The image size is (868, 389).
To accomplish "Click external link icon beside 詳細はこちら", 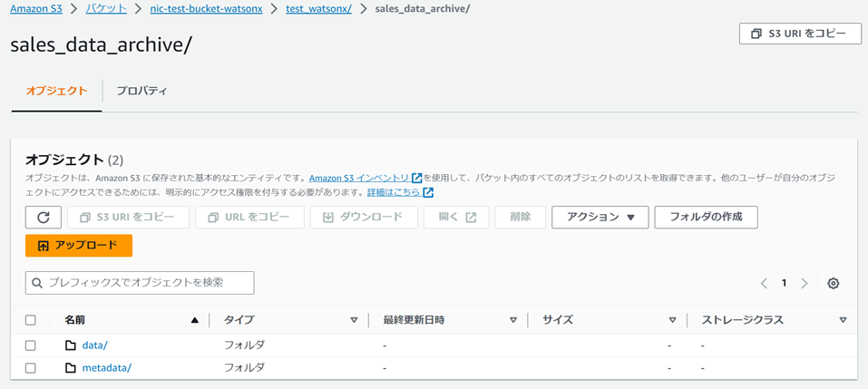I will pos(428,193).
